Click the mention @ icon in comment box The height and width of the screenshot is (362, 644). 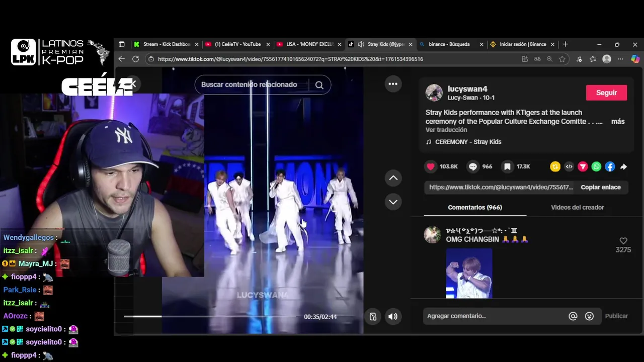coord(573,316)
